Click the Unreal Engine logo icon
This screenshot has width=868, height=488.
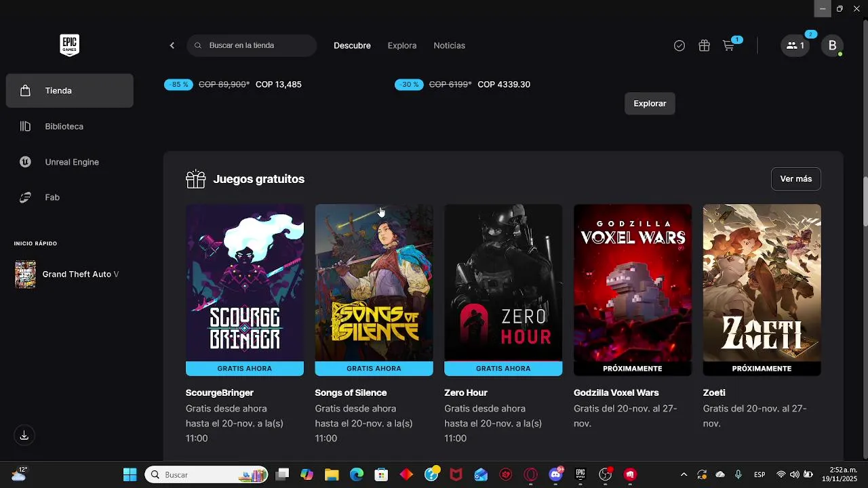tap(25, 162)
